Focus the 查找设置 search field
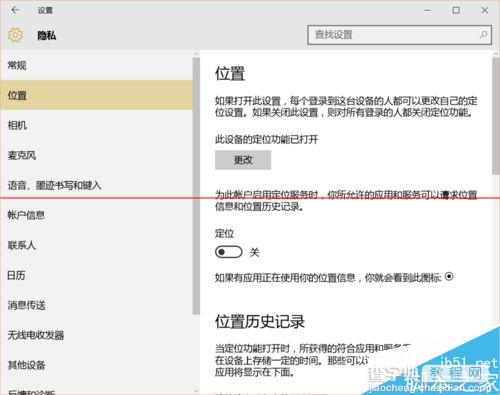Image resolution: width=500 pixels, height=395 pixels. [x=399, y=35]
